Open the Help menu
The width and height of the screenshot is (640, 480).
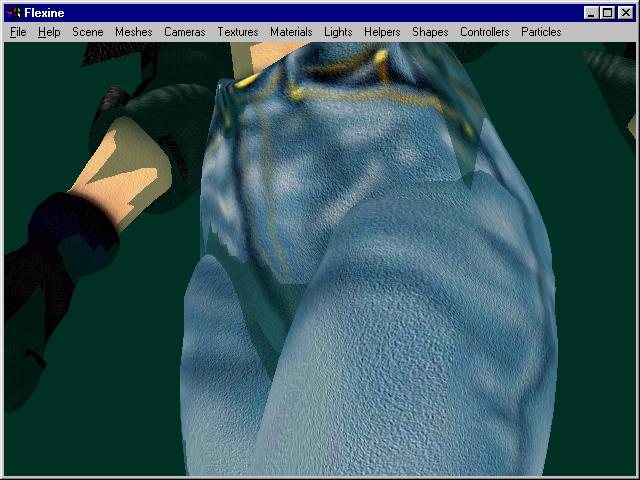[x=49, y=32]
